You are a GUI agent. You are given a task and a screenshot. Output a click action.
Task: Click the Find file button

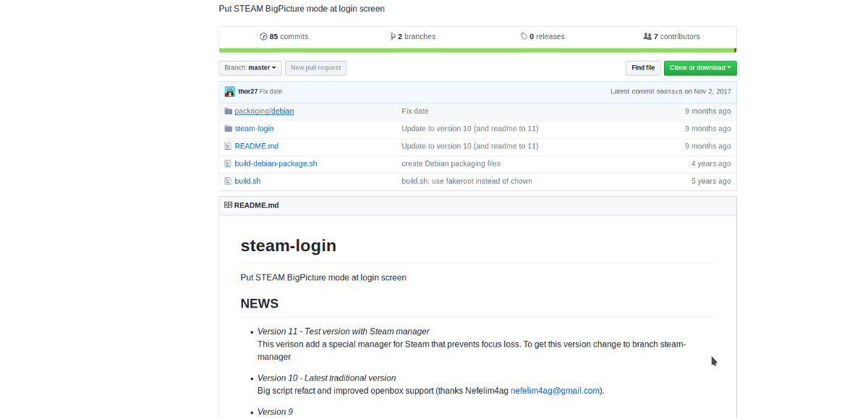coord(643,68)
